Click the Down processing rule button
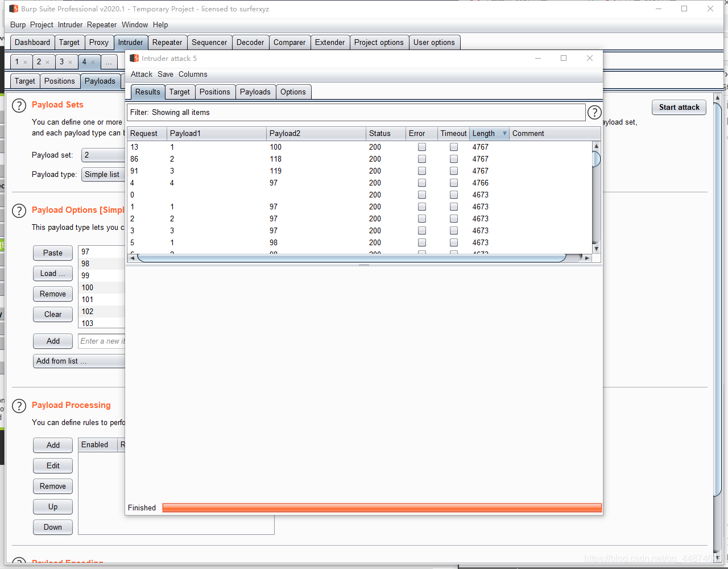The width and height of the screenshot is (728, 569). coord(53,527)
